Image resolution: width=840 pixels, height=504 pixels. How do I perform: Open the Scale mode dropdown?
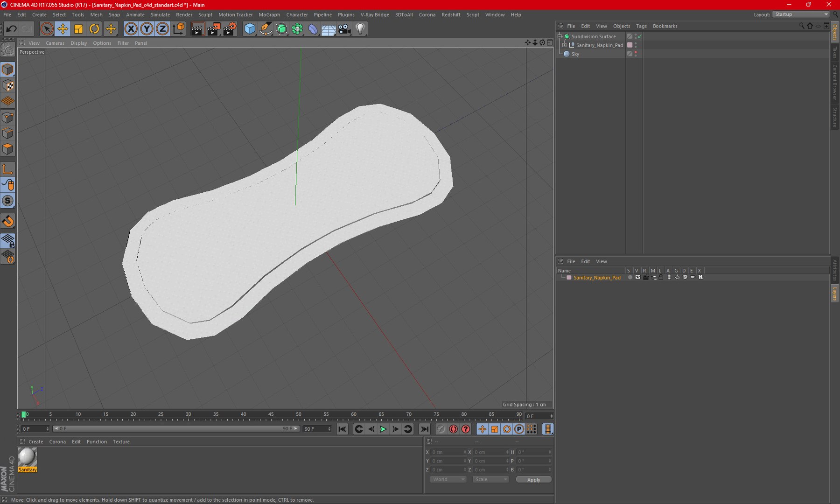coord(490,479)
